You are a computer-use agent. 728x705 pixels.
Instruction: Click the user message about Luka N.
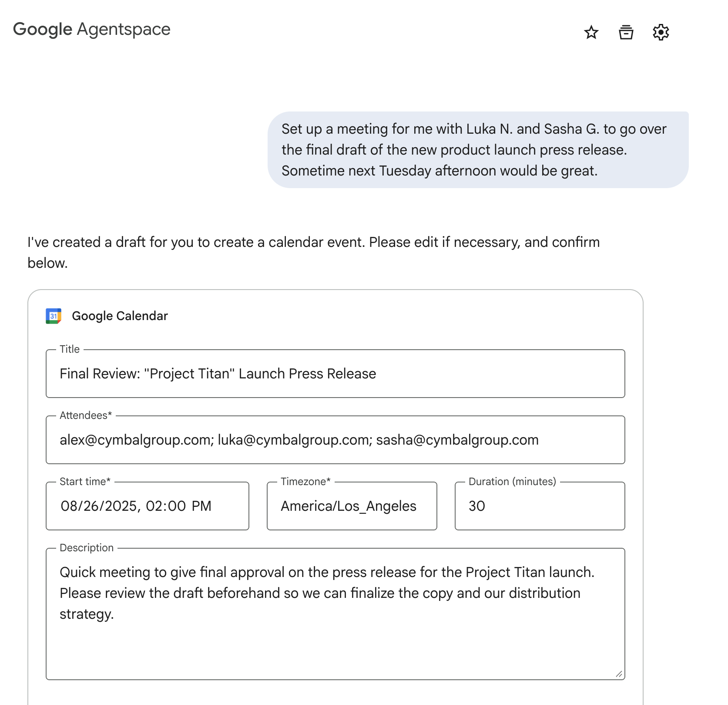point(478,150)
